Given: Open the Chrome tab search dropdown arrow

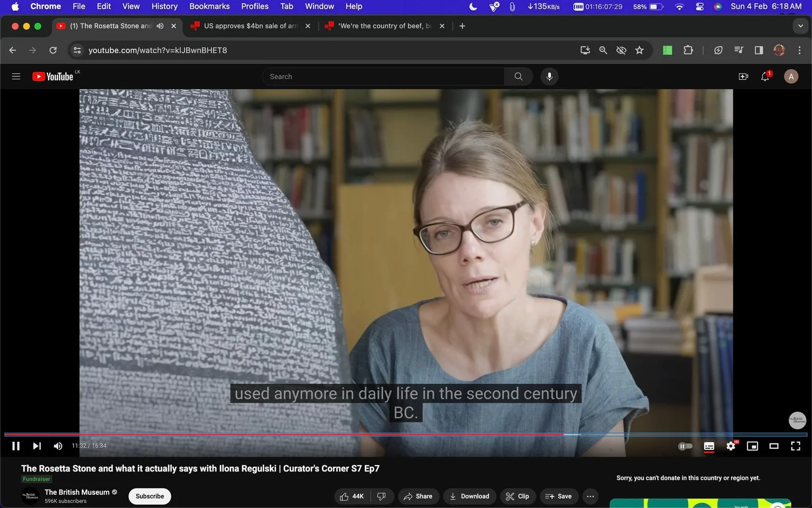Looking at the screenshot, I should 800,26.
